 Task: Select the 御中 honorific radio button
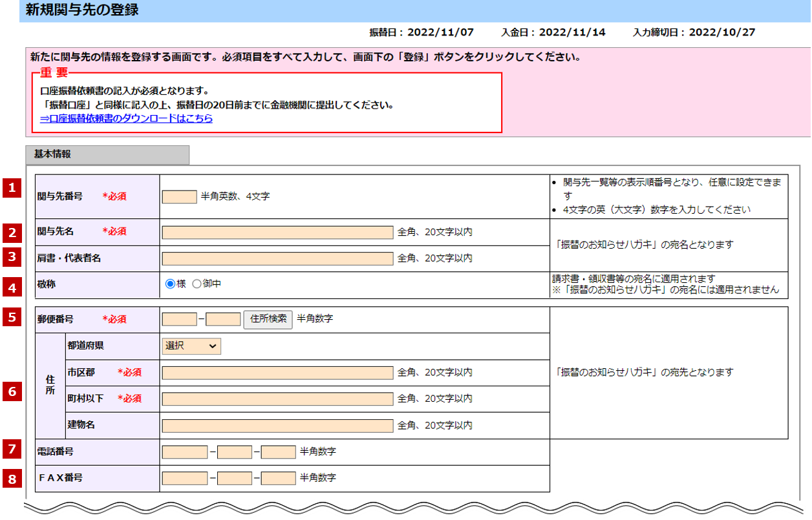click(x=197, y=284)
